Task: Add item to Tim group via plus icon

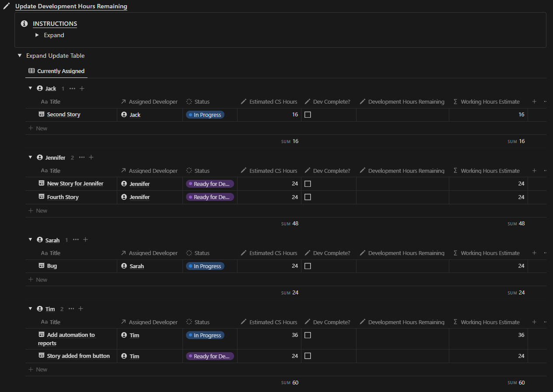Action: 80,309
